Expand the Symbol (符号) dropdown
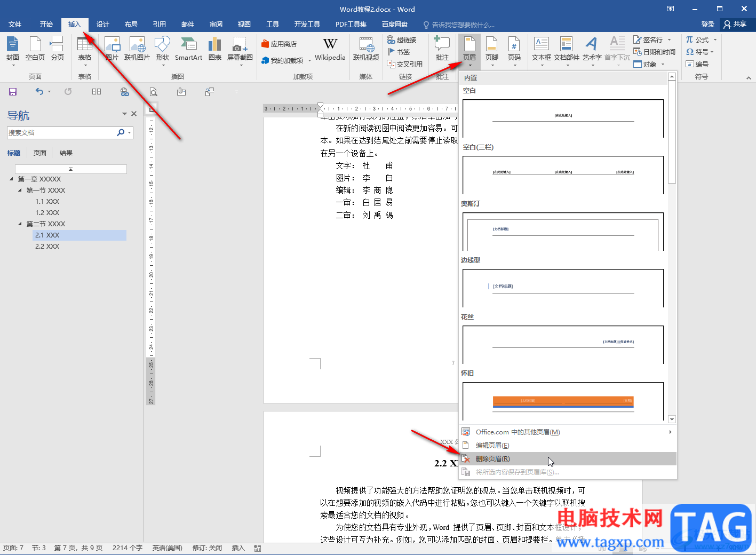 click(712, 52)
